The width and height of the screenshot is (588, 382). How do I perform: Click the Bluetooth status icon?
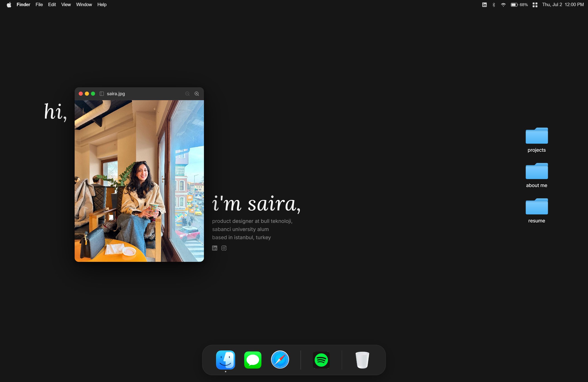pyautogui.click(x=494, y=5)
